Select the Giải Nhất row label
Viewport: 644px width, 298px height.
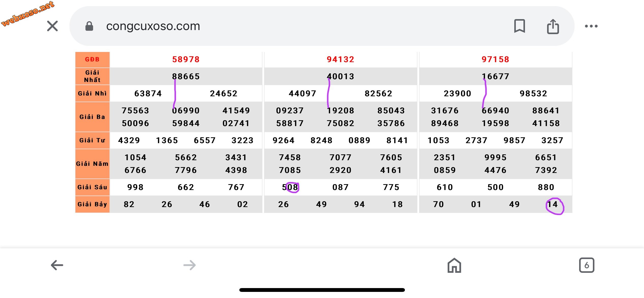[92, 76]
